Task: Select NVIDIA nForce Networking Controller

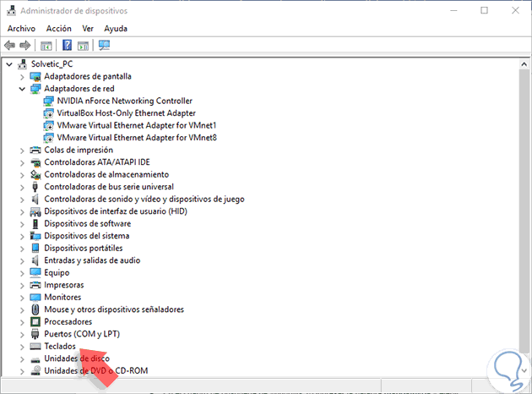Action: click(124, 101)
